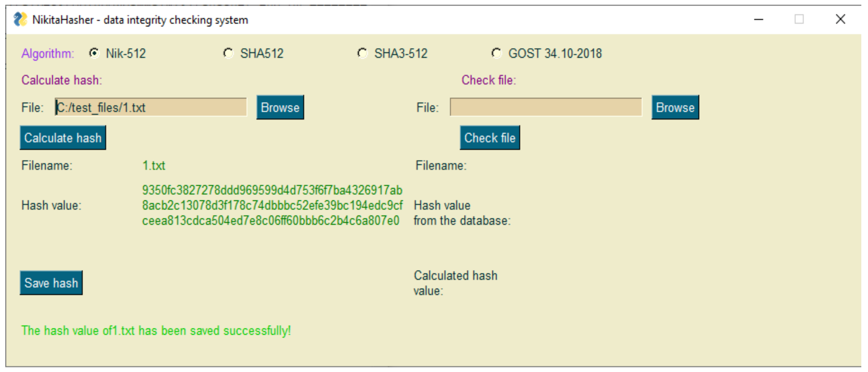The image size is (868, 372).
Task: Browse for a file to check
Action: pos(675,108)
